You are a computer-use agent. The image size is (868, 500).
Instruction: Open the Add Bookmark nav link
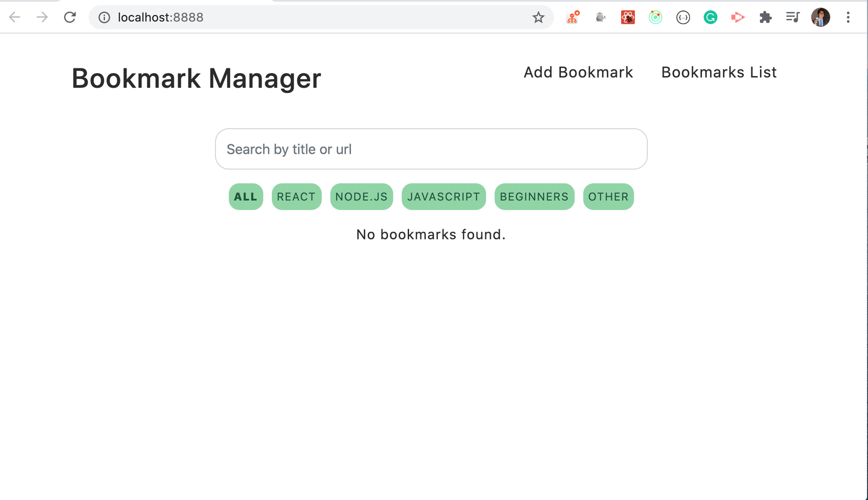pos(578,72)
